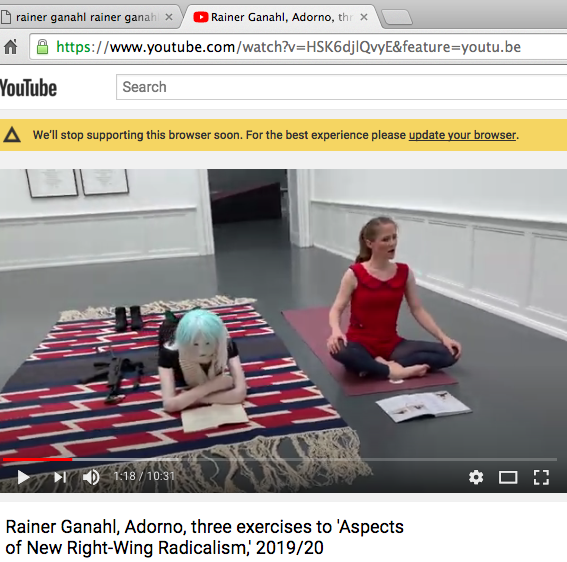
Task: Click the YouTube search field
Action: click(x=341, y=87)
